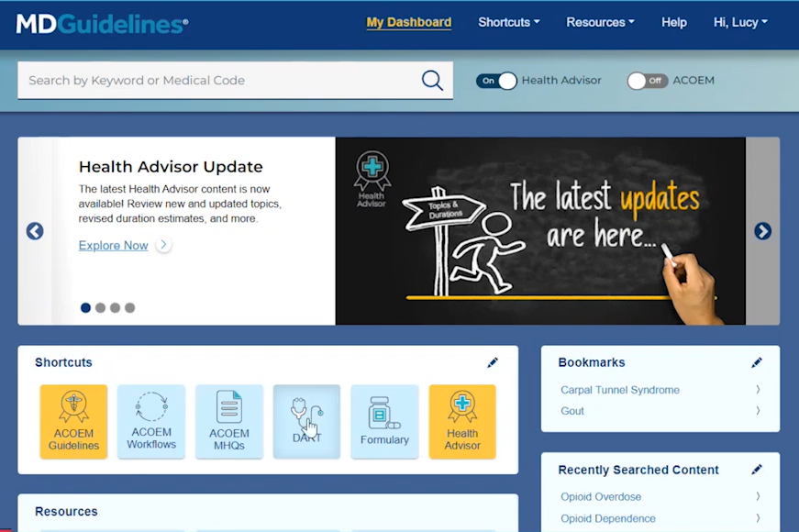Viewport: 799px width, 532px height.
Task: Expand the Resources dropdown menu
Action: [x=600, y=22]
